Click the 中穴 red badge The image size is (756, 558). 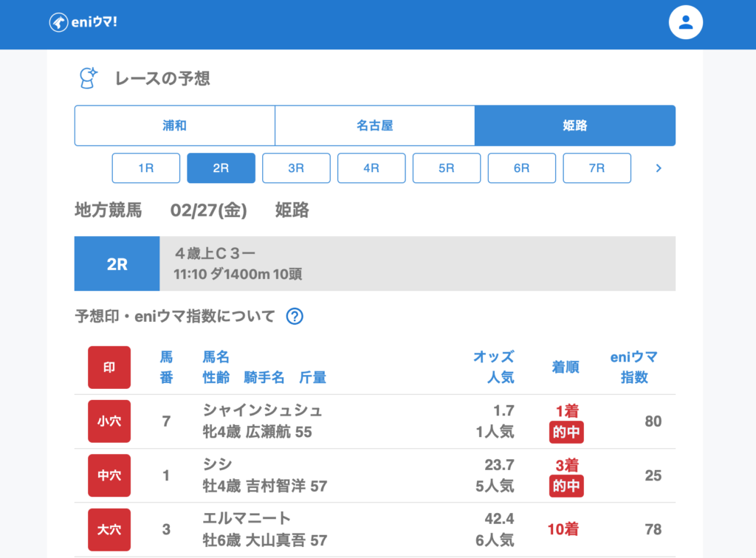pos(109,475)
